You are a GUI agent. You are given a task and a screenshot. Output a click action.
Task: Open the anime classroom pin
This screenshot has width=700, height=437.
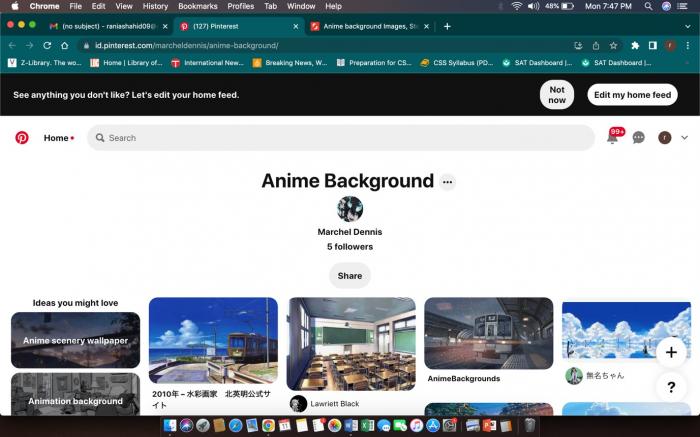coord(351,344)
